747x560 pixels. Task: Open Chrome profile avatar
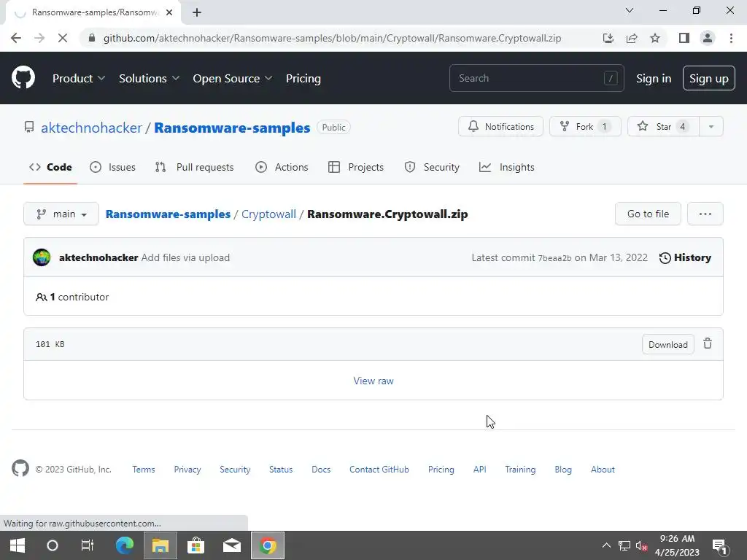pyautogui.click(x=708, y=38)
